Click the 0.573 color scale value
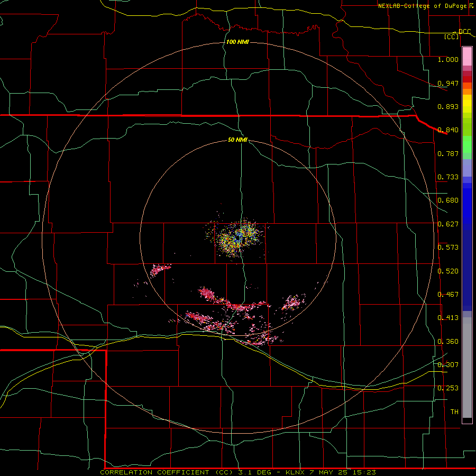Image resolution: width=476 pixels, height=476 pixels. coord(448,248)
